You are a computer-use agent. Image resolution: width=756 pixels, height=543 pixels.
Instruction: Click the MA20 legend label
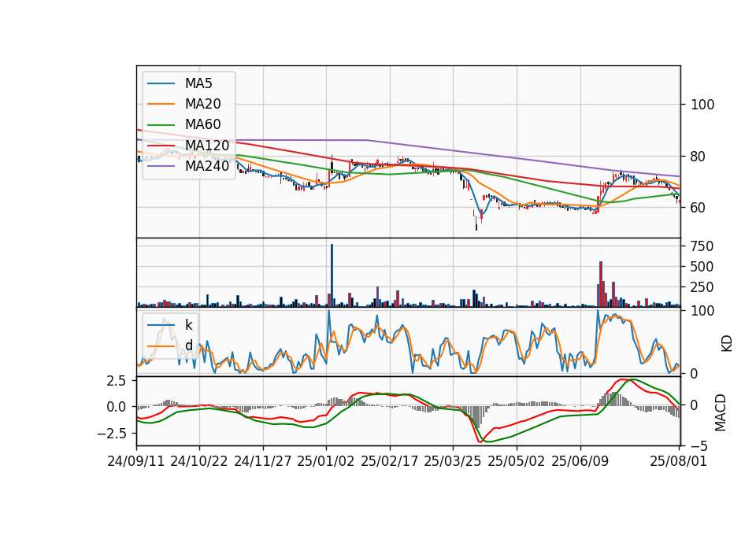(x=202, y=104)
